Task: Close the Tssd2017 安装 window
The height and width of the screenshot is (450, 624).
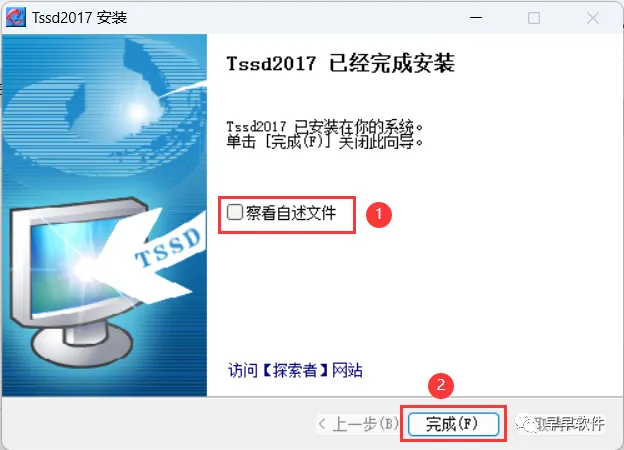Action: click(x=593, y=18)
